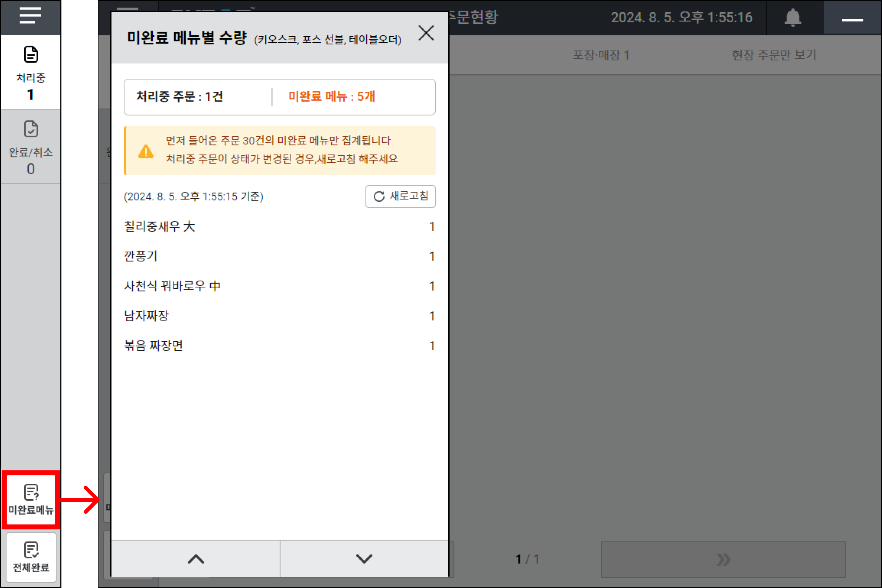Screen dimensions: 882x588
Task: Open the hamburger menu in sidebar
Action: click(x=30, y=16)
